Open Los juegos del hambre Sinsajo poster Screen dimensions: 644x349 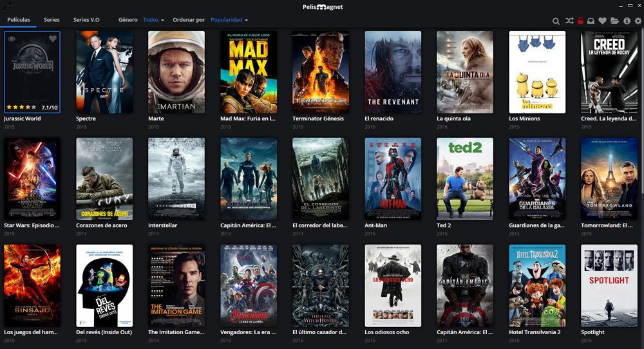coord(32,286)
